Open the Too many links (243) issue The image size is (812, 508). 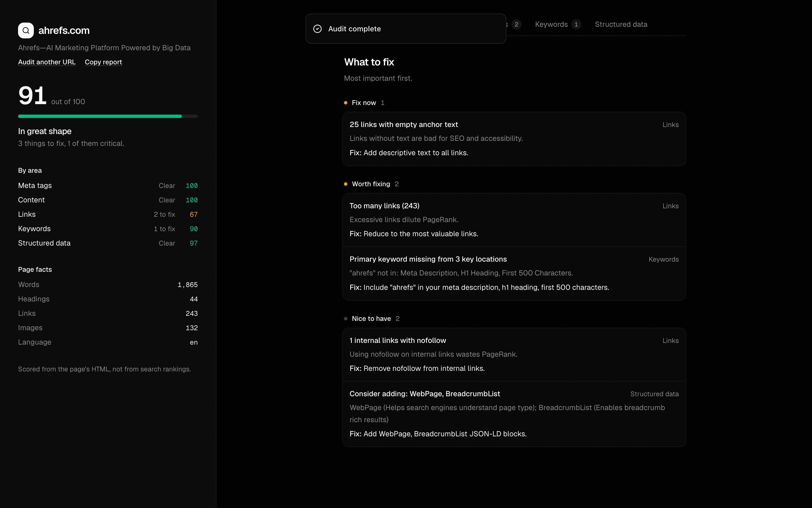(x=514, y=220)
